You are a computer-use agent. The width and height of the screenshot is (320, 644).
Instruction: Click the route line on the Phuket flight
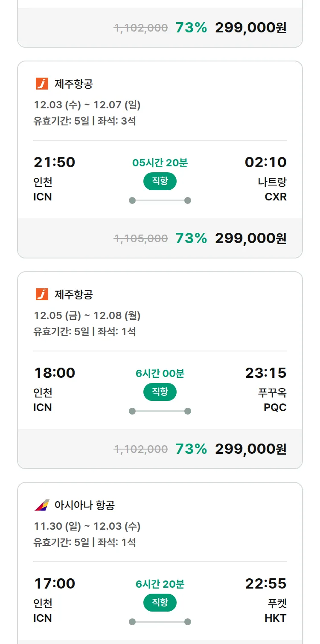[160, 622]
